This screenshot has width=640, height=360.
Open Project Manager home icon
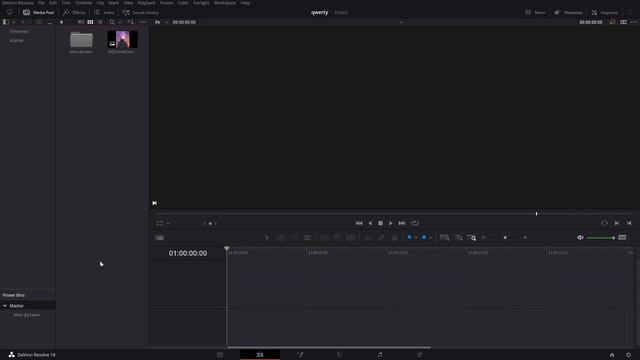pyautogui.click(x=612, y=355)
